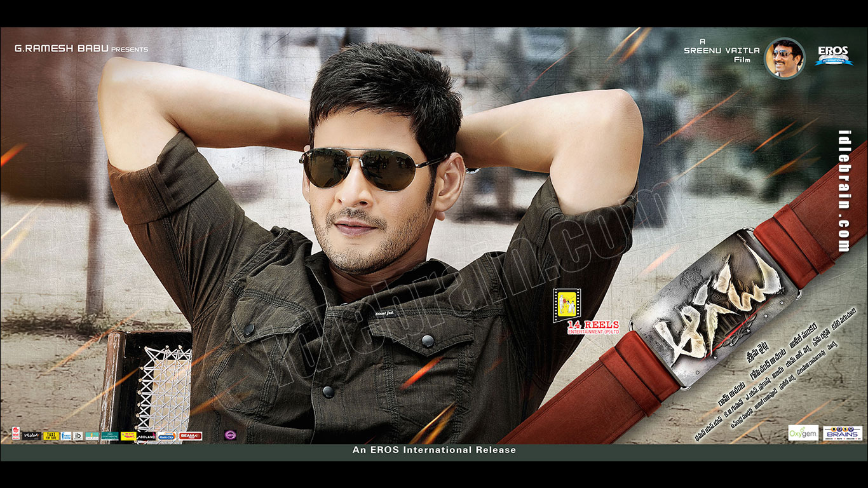Click 'A SREENU VAITLA Film' text

click(721, 50)
